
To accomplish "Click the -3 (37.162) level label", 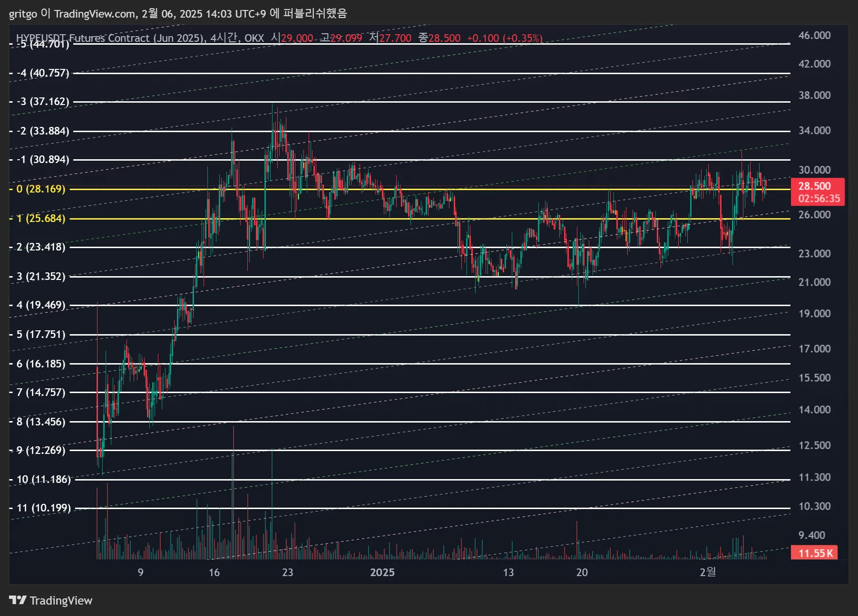I will coord(43,101).
